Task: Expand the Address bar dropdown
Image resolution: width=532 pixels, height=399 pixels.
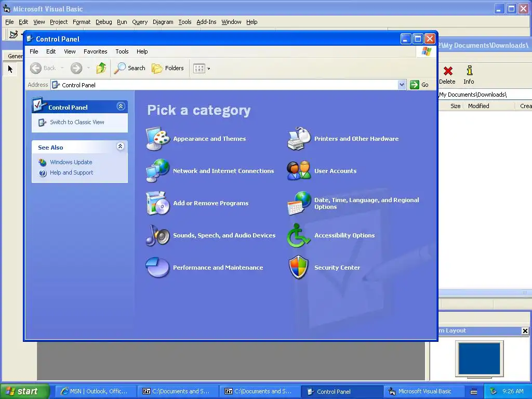Action: pyautogui.click(x=402, y=85)
